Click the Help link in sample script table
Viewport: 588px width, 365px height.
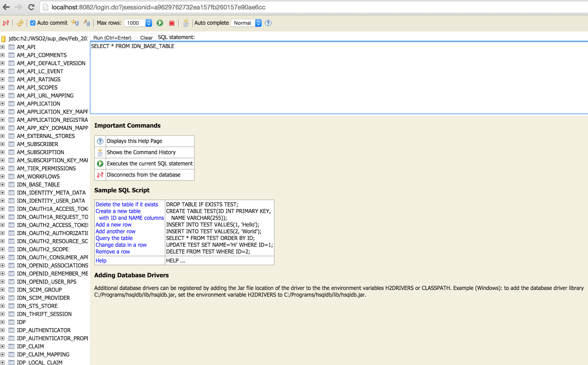coord(101,261)
